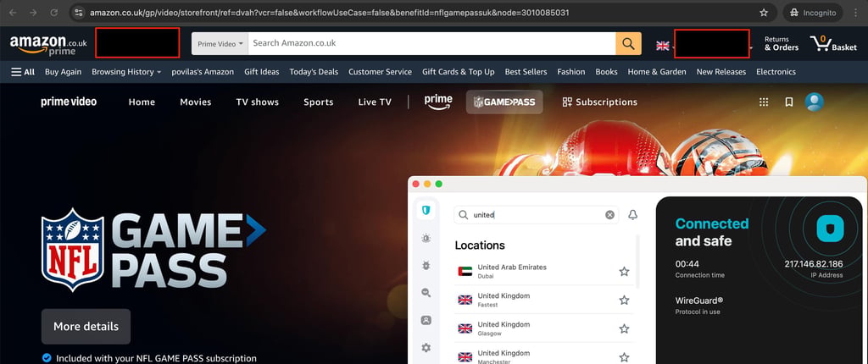Image resolution: width=868 pixels, height=364 pixels.
Task: Open Today's Deals link
Action: [x=314, y=72]
